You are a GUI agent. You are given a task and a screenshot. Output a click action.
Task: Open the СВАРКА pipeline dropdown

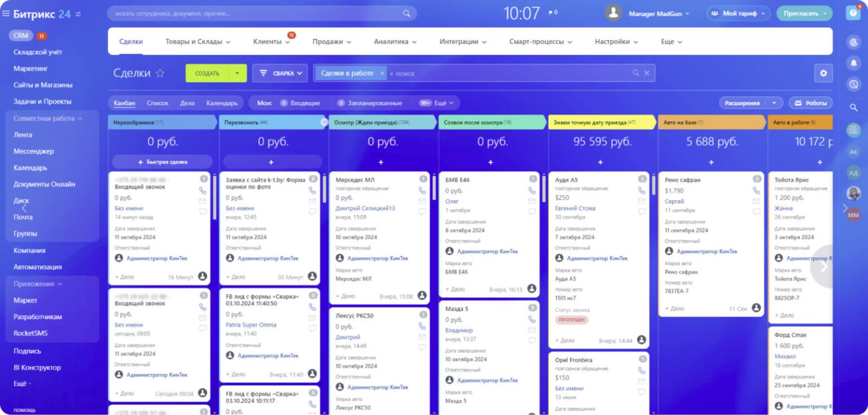point(280,73)
